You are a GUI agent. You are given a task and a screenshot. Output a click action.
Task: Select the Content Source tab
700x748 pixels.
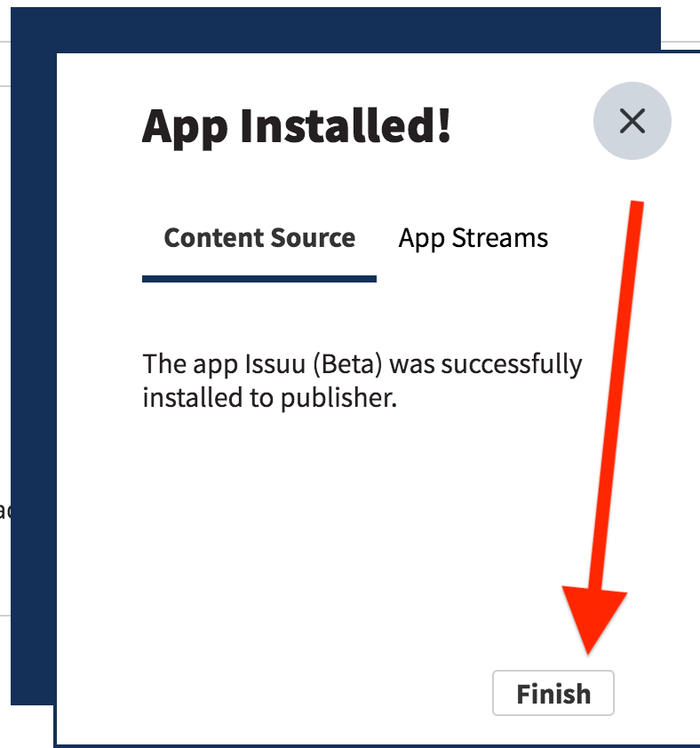pyautogui.click(x=259, y=238)
